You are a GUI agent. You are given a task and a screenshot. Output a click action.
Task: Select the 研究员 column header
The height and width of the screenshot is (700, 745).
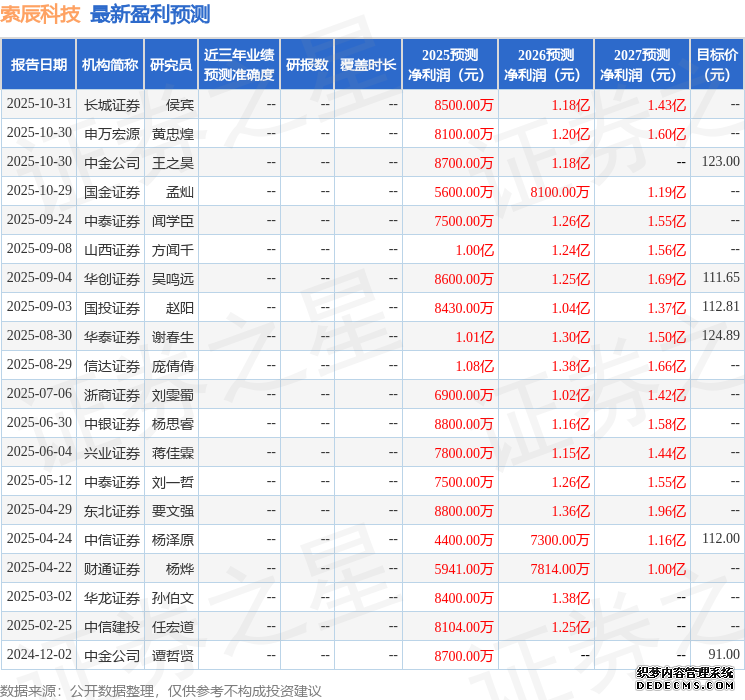[x=171, y=65]
